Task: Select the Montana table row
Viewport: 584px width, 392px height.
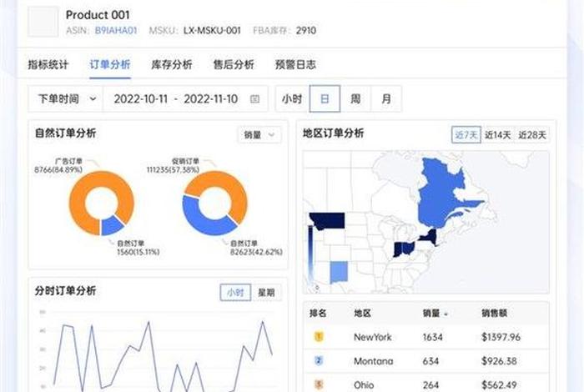Action: coord(426,361)
